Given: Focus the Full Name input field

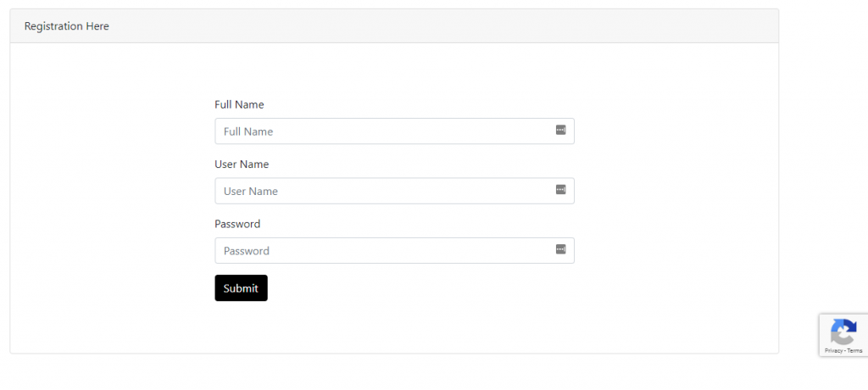Looking at the screenshot, I should 394,131.
